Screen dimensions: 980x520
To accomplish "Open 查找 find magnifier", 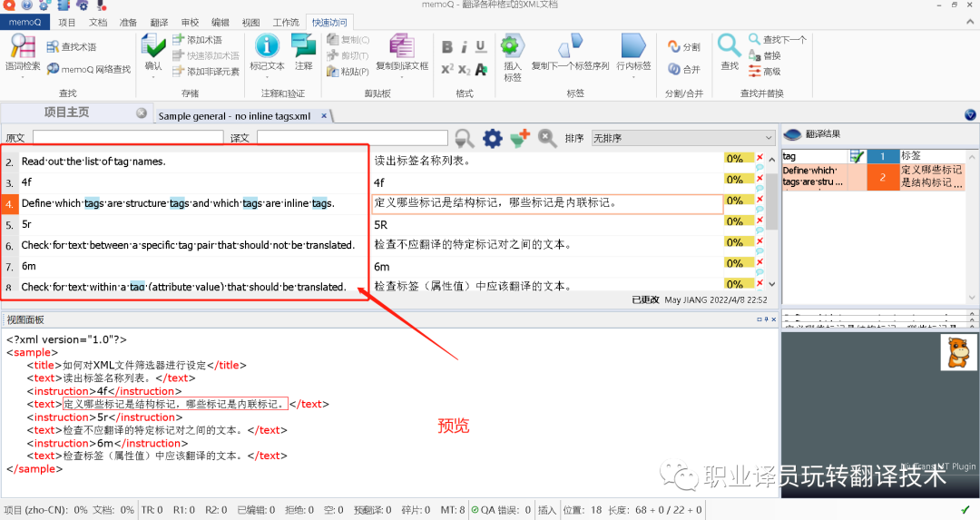I will point(730,53).
